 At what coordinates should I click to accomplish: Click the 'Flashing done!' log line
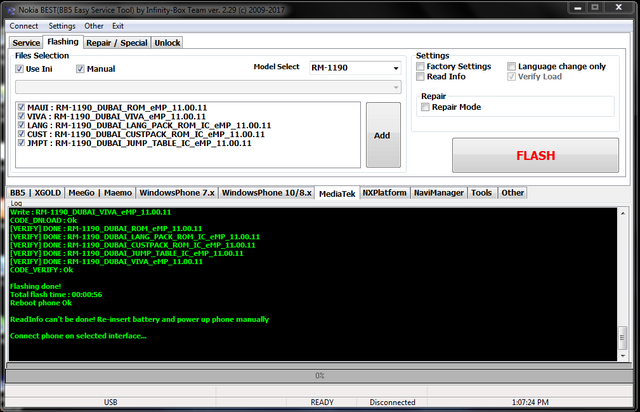pos(36,286)
